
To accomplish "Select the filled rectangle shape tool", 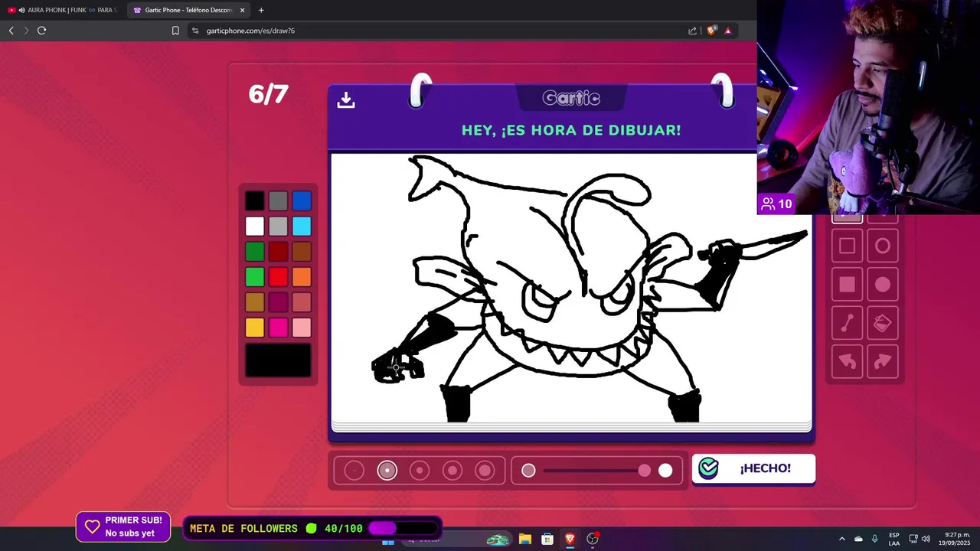I will tap(847, 285).
